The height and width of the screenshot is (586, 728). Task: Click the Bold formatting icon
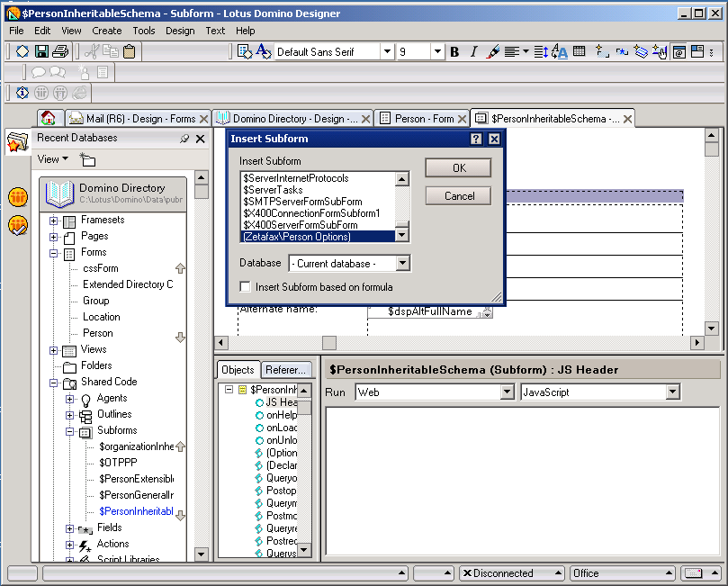pos(454,52)
